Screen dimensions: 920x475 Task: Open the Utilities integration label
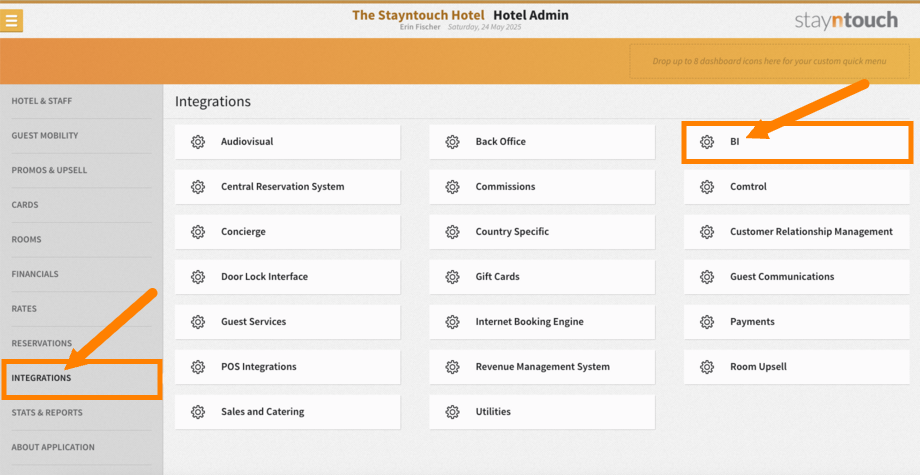pos(493,412)
